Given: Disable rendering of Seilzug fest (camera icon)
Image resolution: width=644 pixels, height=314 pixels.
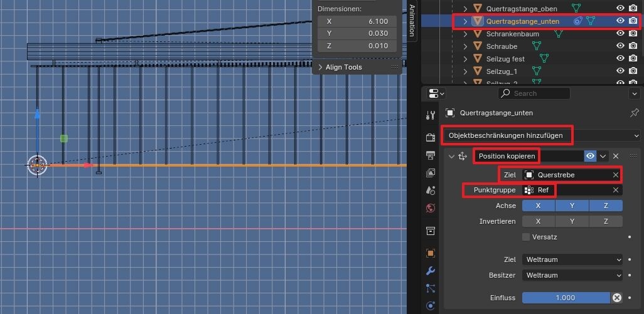Looking at the screenshot, I should pos(633,59).
